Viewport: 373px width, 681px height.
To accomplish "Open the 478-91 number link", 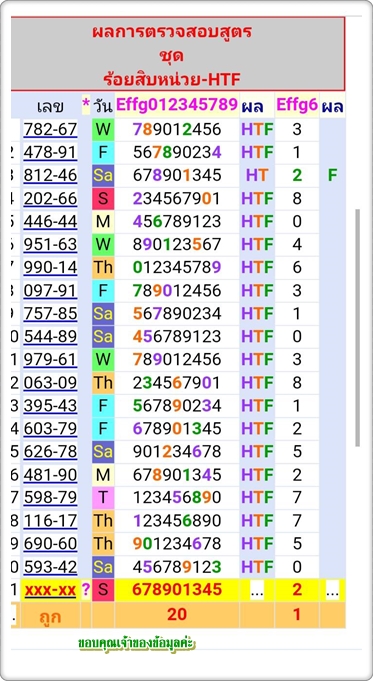I will point(50,152).
